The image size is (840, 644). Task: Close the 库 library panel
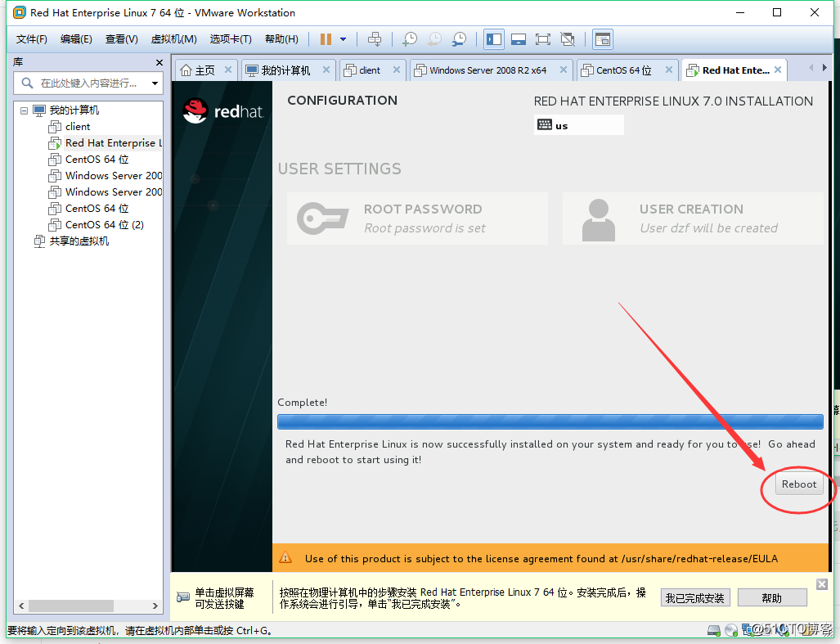[159, 63]
